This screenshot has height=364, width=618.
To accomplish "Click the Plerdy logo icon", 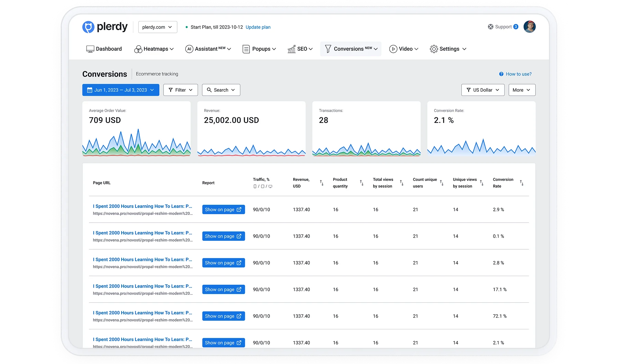I will [x=88, y=27].
